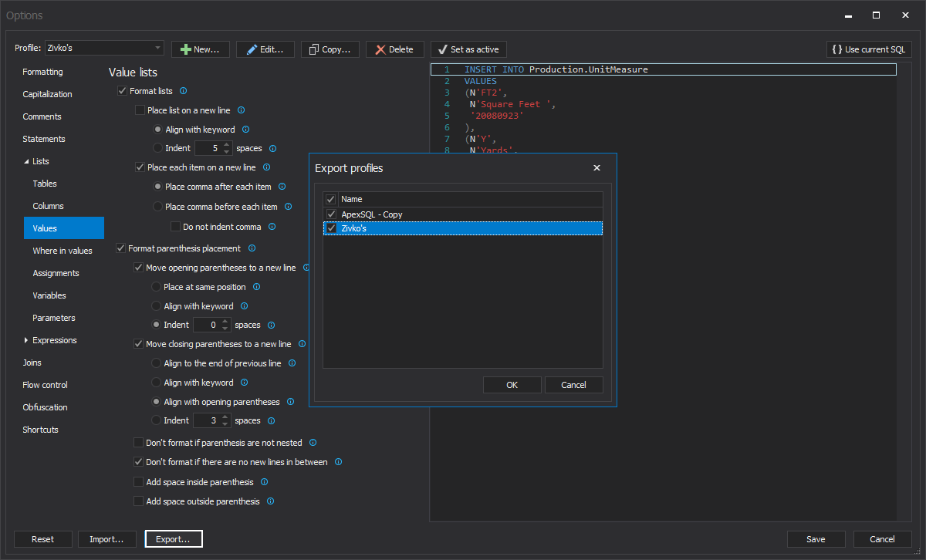Click the Set as active checkmark button

tap(468, 49)
